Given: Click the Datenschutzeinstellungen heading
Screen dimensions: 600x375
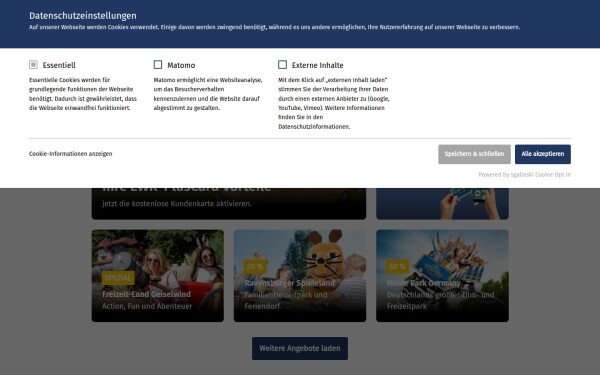Looking at the screenshot, I should click(x=83, y=16).
